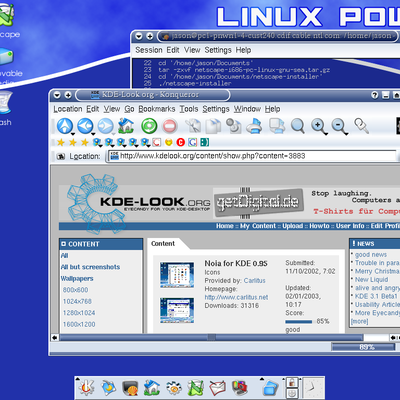Open the Tools menu in Konqueror
400x400 pixels.
(189, 109)
